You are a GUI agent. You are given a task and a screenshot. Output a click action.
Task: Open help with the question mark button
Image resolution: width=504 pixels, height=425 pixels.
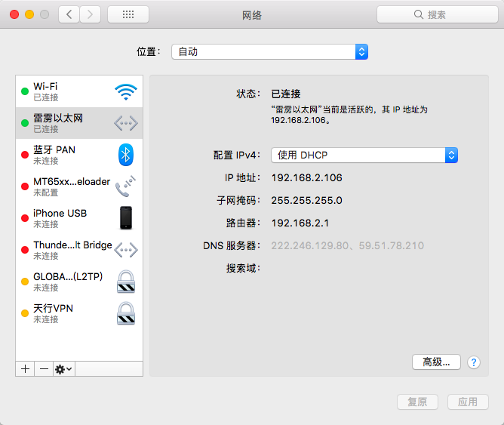[474, 362]
